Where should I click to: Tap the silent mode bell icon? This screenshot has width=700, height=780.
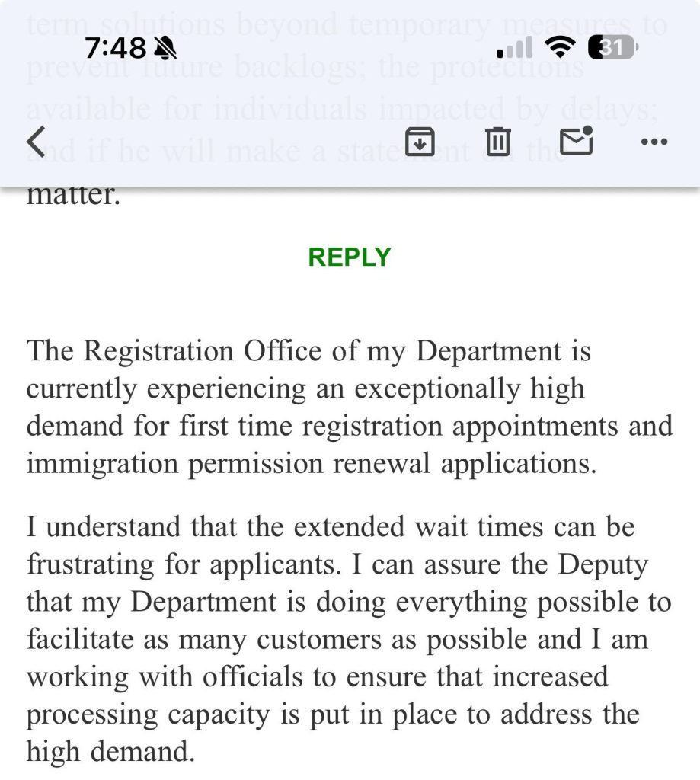[x=165, y=50]
